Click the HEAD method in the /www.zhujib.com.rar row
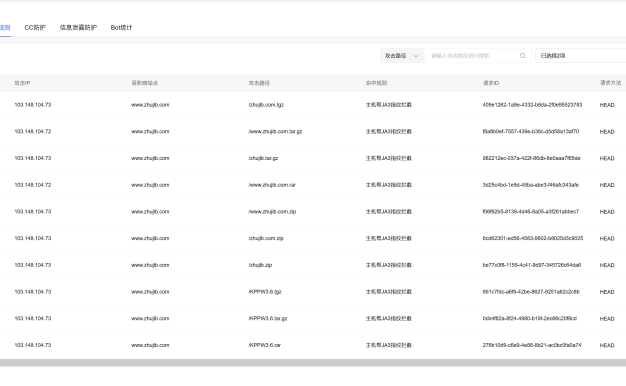 pos(607,185)
